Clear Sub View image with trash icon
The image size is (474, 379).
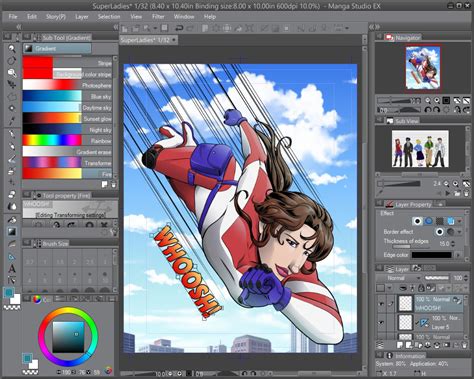click(x=466, y=193)
